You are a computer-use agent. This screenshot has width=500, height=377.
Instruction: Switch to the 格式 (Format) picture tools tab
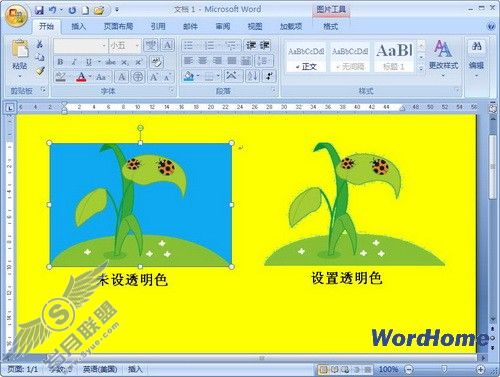(x=330, y=26)
